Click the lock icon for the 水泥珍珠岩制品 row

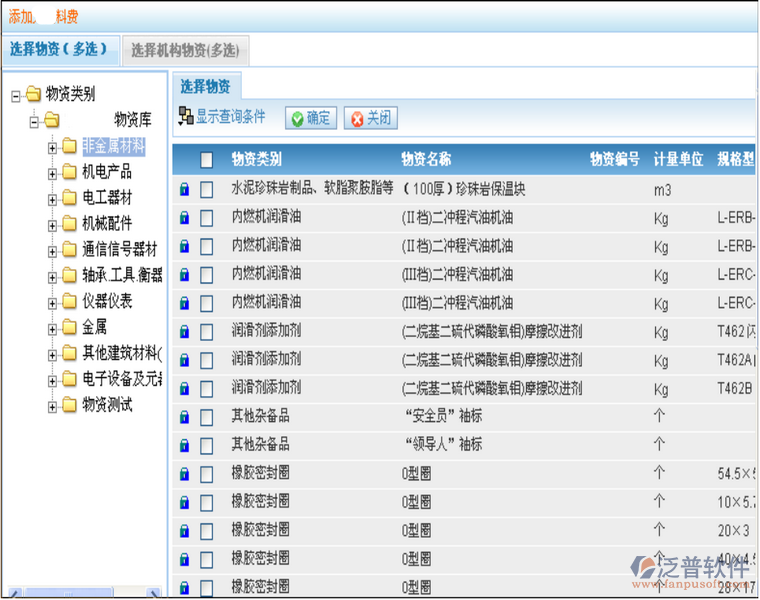184,190
